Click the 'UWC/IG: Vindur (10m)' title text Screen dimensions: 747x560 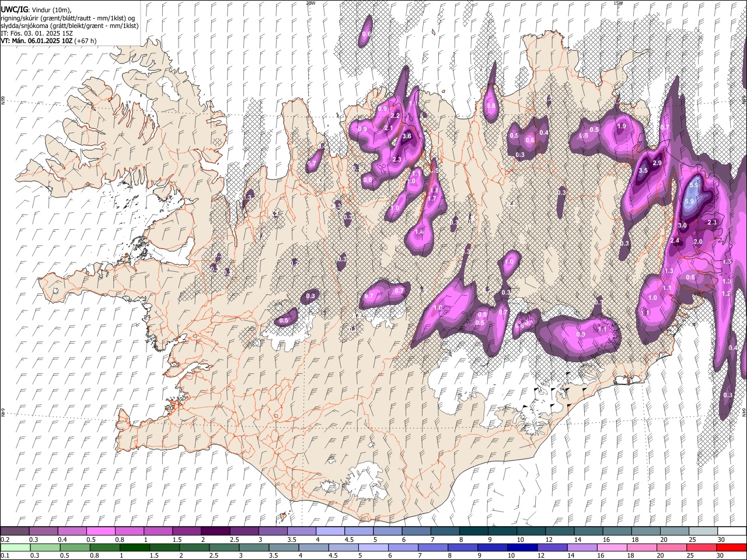36,9
